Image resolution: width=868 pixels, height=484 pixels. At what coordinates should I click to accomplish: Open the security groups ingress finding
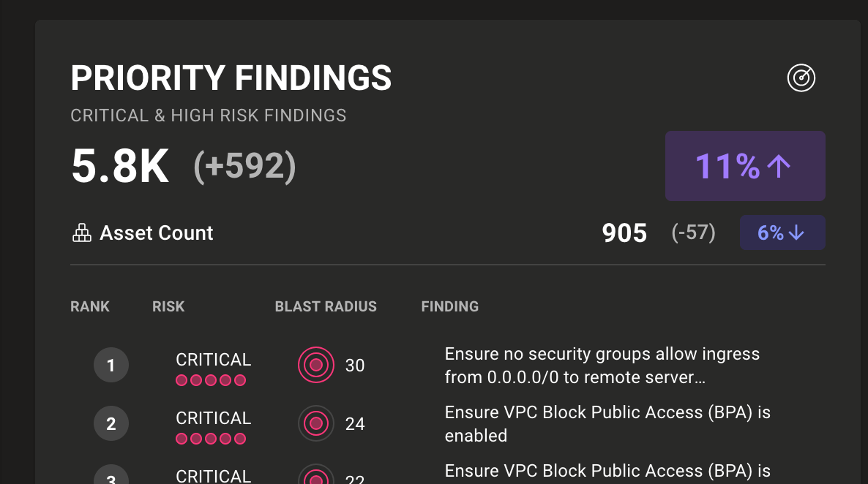(600, 365)
